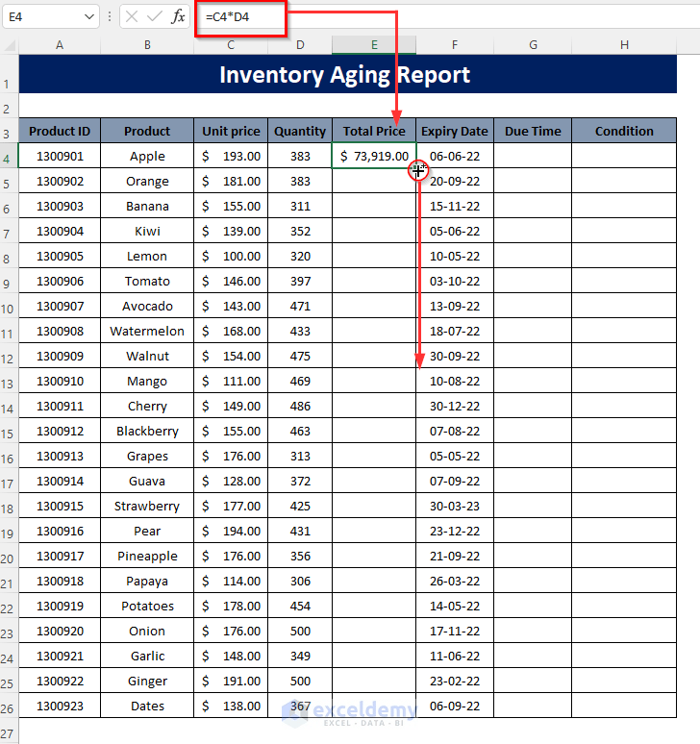The height and width of the screenshot is (744, 700).
Task: Click the Product ID header cell
Action: 60,131
